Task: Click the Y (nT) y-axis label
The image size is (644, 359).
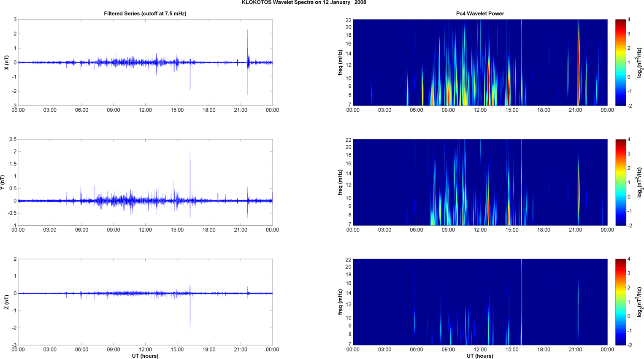Action: click(x=3, y=182)
